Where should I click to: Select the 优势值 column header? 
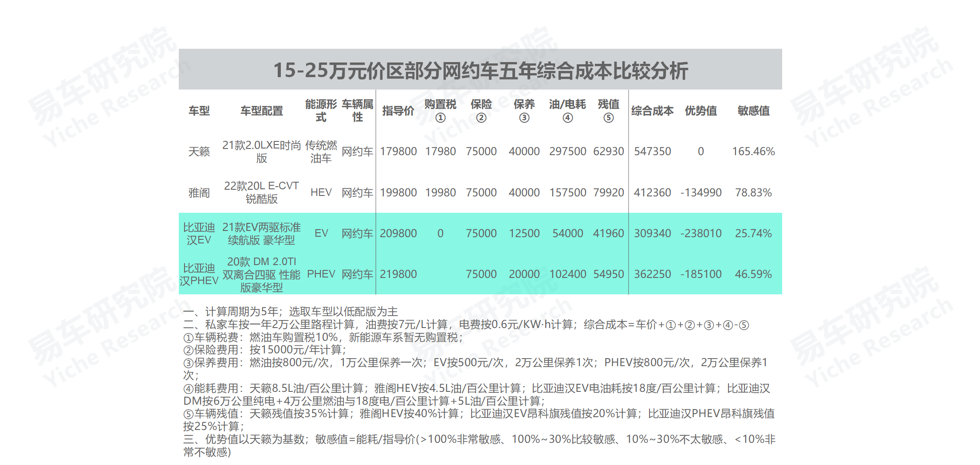pyautogui.click(x=701, y=111)
